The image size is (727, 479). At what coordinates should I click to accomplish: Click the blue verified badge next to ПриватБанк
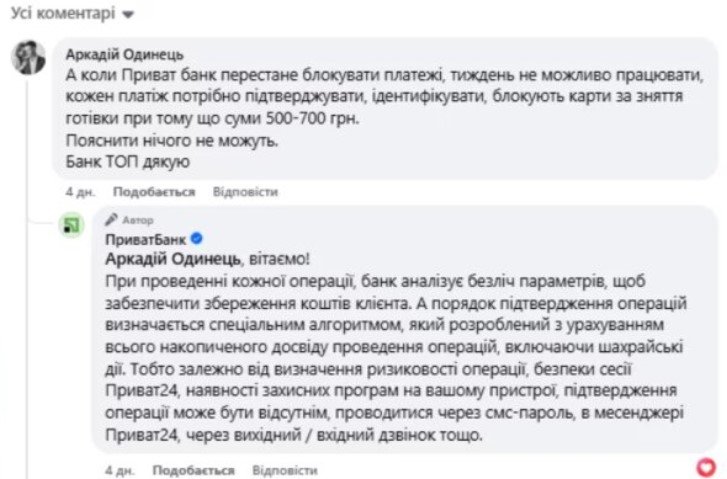(198, 239)
